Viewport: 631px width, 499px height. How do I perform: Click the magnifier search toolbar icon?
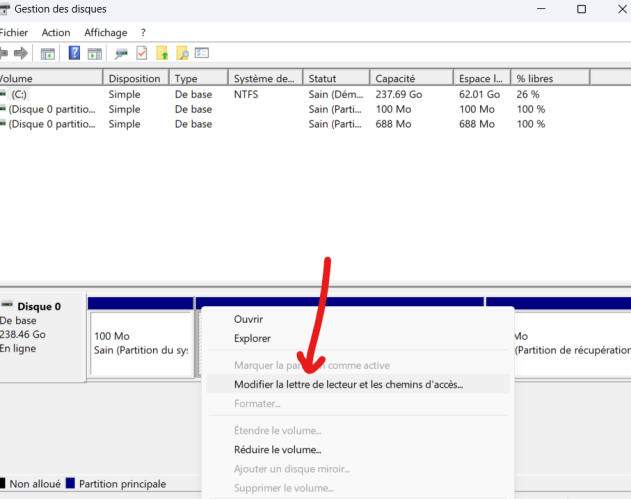pyautogui.click(x=182, y=53)
